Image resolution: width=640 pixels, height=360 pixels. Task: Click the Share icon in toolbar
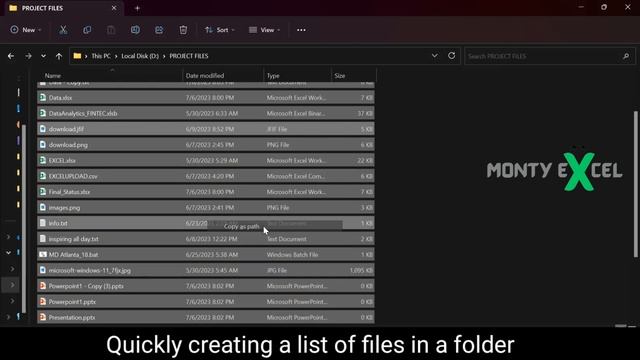coord(159,30)
